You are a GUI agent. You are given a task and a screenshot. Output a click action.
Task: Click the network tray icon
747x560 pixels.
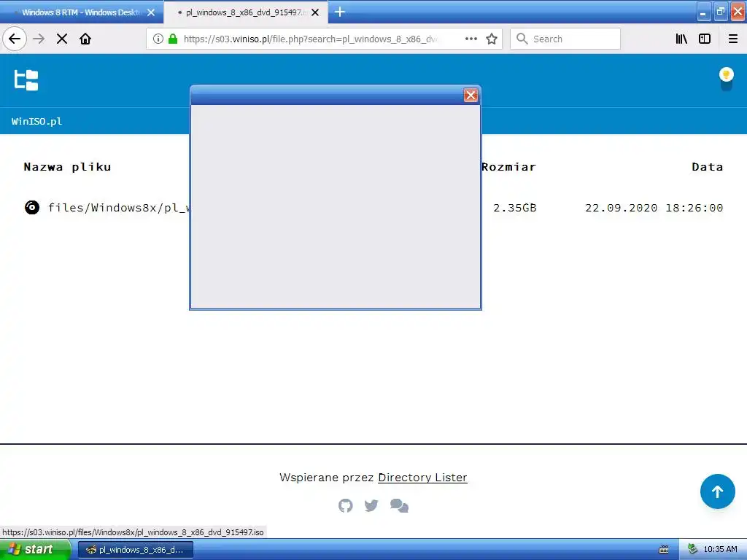692,550
